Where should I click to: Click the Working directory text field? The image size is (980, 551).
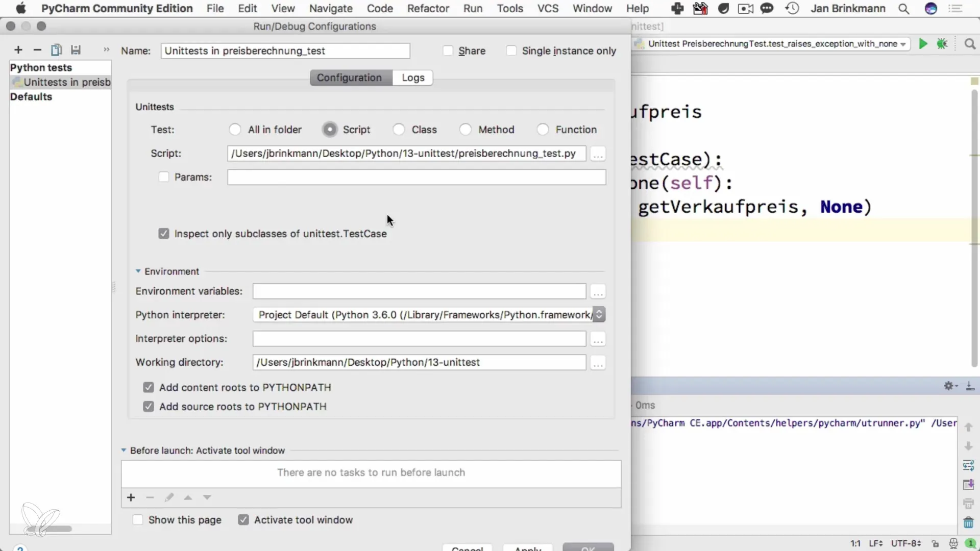pos(419,363)
